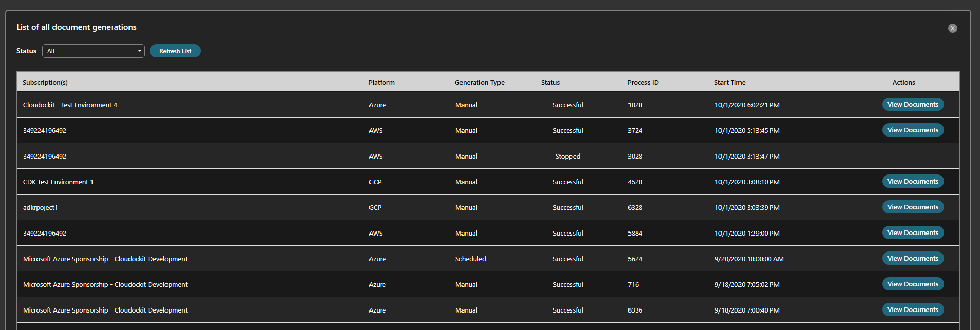
Task: Click the Start Time column header
Action: [x=730, y=82]
